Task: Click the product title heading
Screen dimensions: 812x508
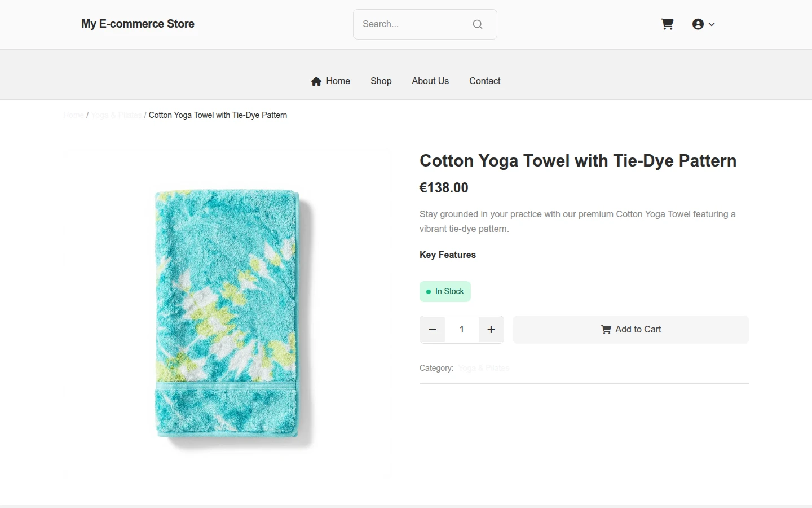Action: pyautogui.click(x=578, y=161)
